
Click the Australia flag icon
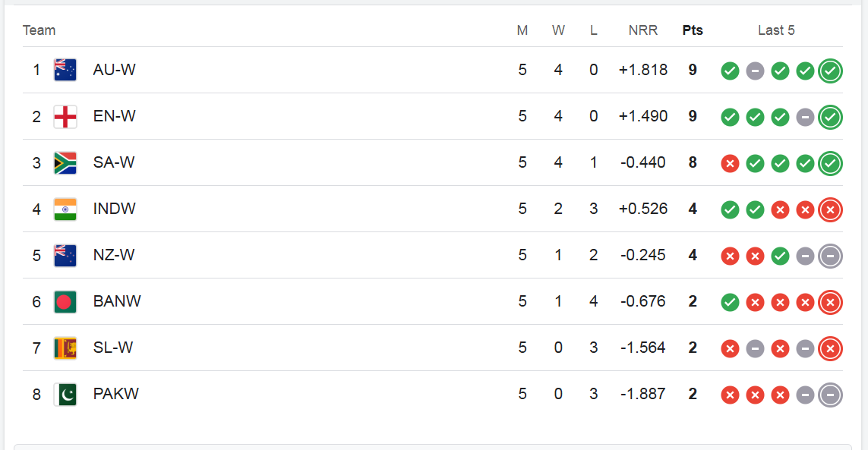click(x=65, y=70)
